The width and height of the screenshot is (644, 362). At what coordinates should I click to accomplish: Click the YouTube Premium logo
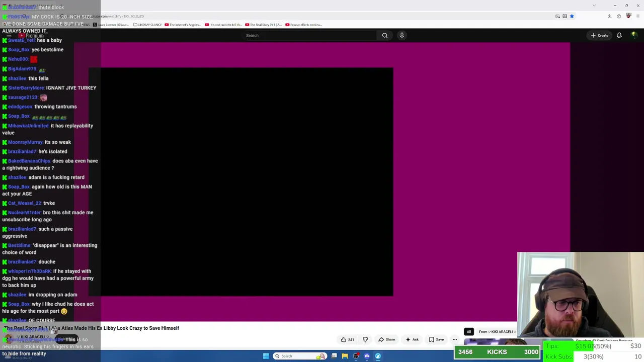pos(32,36)
